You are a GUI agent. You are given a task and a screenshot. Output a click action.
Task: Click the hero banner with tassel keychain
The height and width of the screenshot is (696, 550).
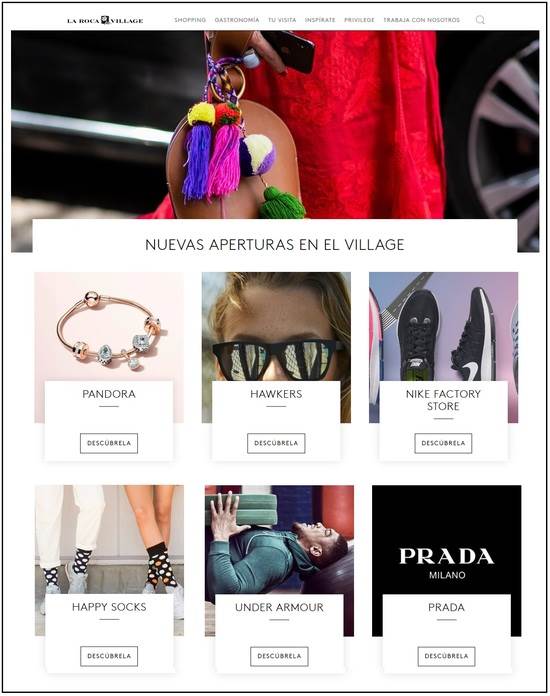tap(275, 125)
